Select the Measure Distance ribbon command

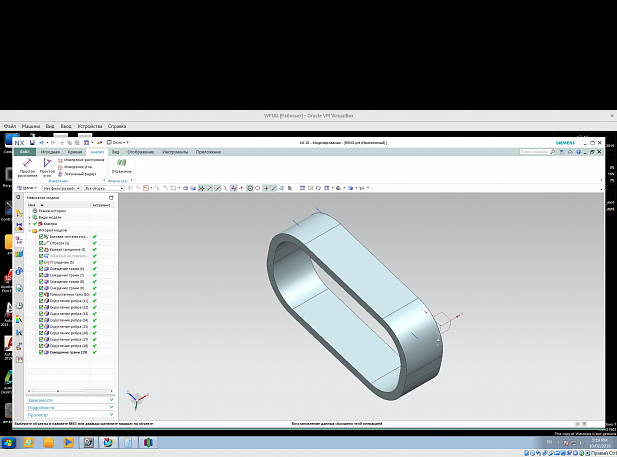(x=80, y=160)
